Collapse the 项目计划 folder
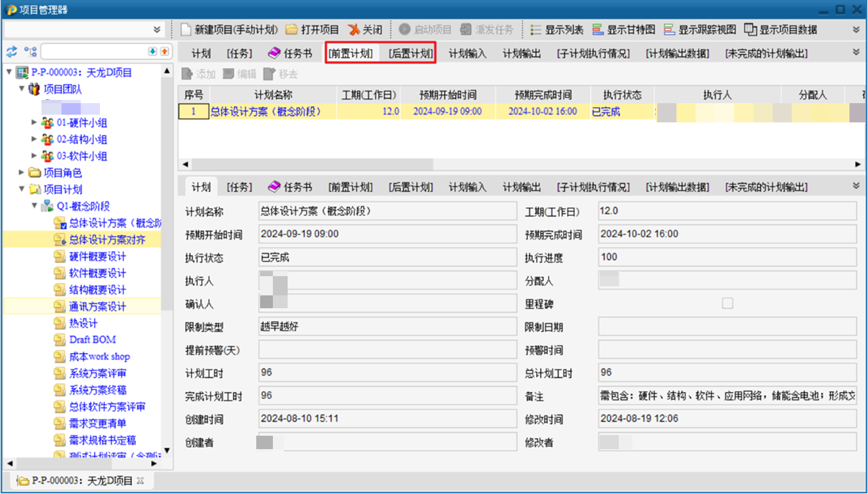The height and width of the screenshot is (494, 868). coord(22,188)
